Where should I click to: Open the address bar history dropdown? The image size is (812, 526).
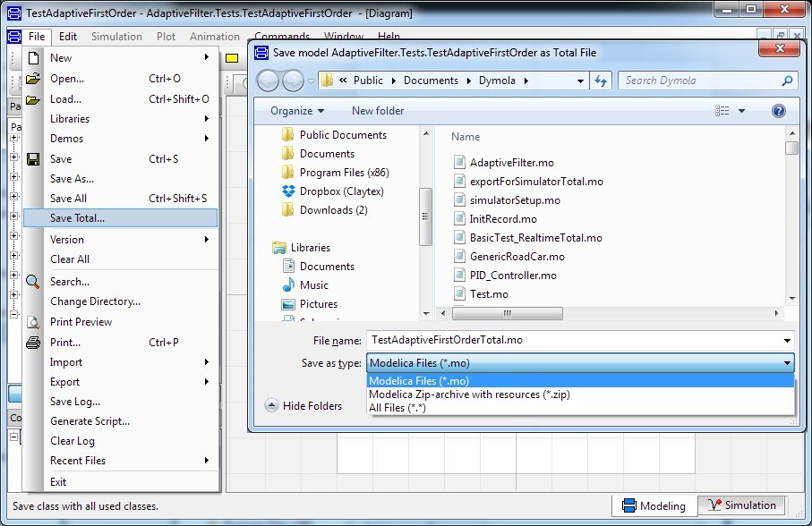tap(580, 81)
